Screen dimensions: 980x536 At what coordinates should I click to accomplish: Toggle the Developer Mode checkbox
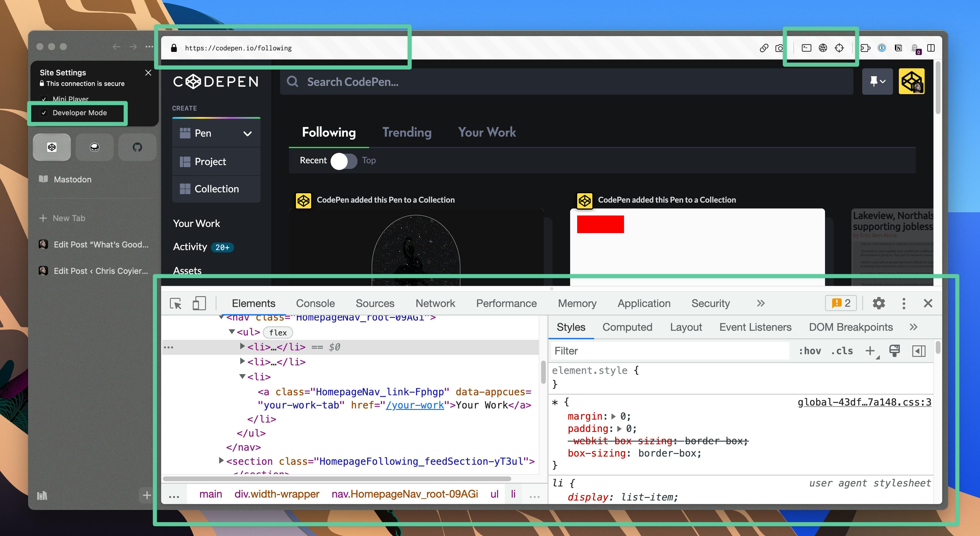click(44, 113)
